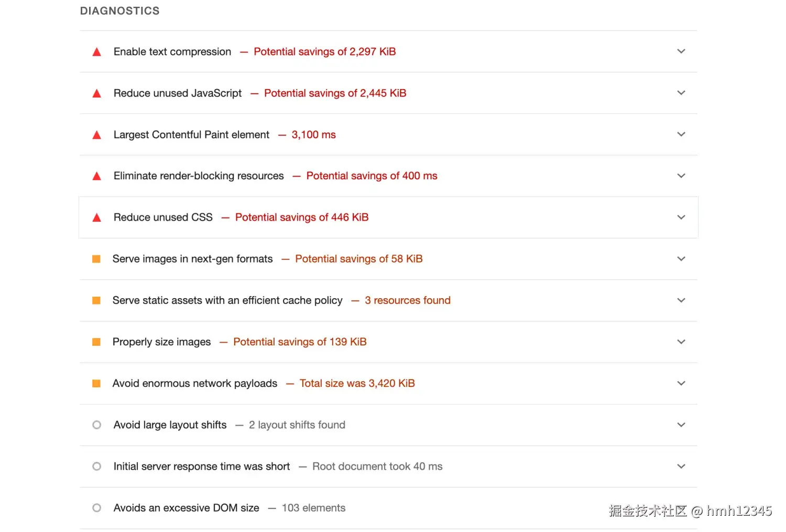Click orange square next to Serve images in next-gen formats
Viewport: 786px width, 532px height.
tap(96, 259)
